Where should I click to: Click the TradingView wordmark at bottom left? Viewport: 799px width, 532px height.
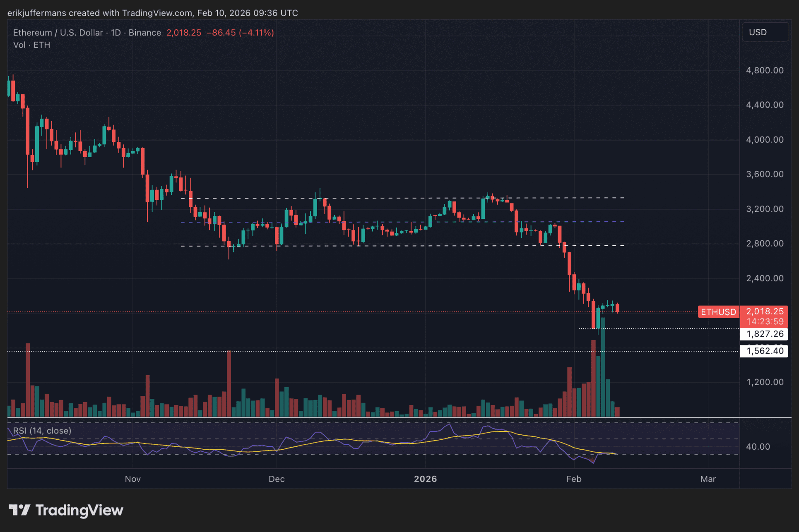pos(79,510)
